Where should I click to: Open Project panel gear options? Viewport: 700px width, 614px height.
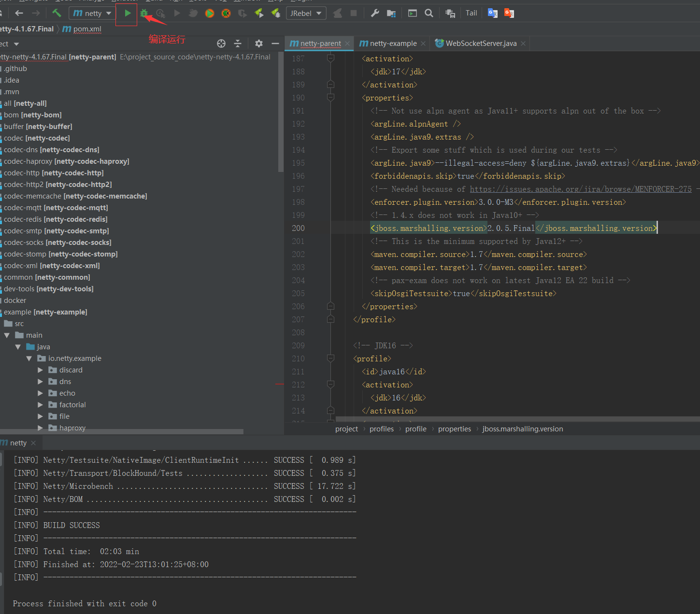(x=259, y=43)
